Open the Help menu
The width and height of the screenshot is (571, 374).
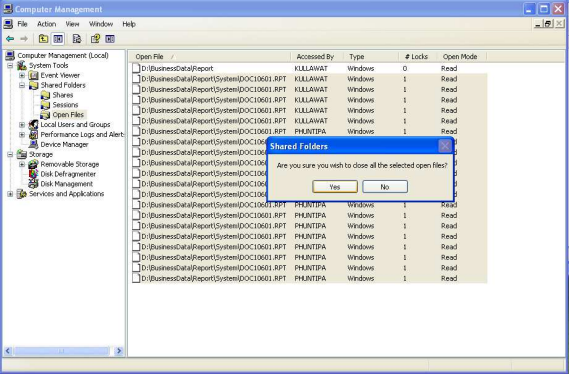pyautogui.click(x=129, y=24)
